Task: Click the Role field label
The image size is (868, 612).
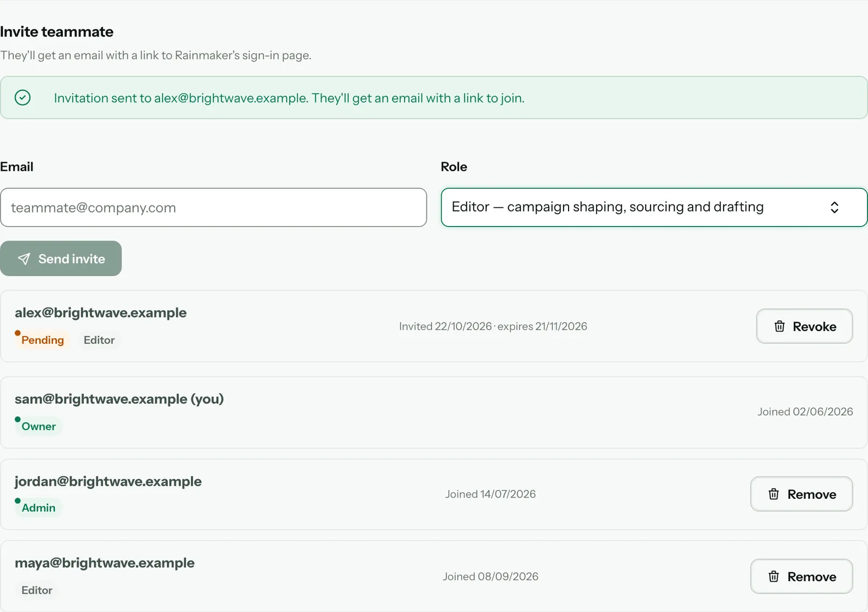Action: (x=454, y=167)
